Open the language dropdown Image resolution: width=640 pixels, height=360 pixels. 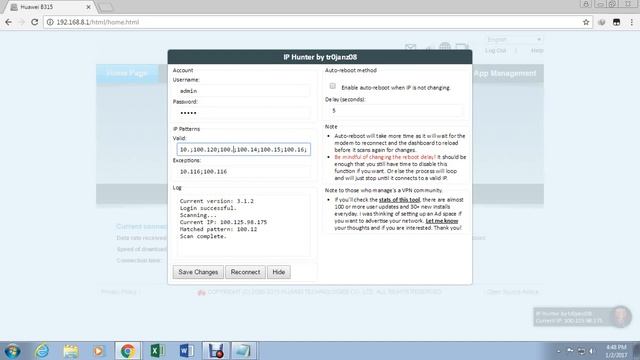514,39
